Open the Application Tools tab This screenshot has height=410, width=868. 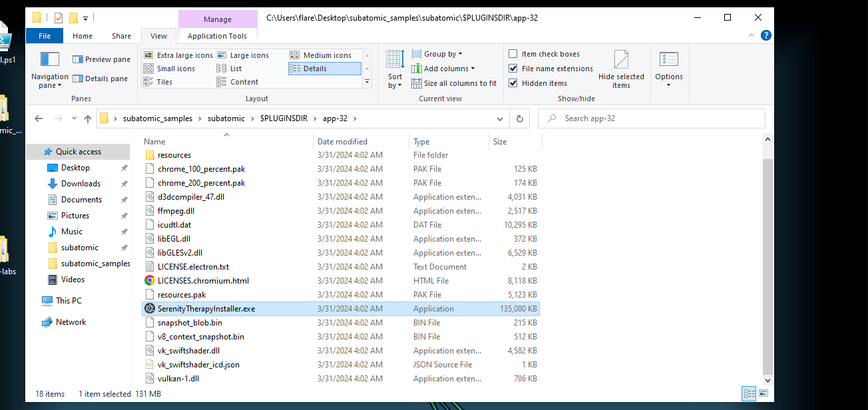click(x=218, y=36)
